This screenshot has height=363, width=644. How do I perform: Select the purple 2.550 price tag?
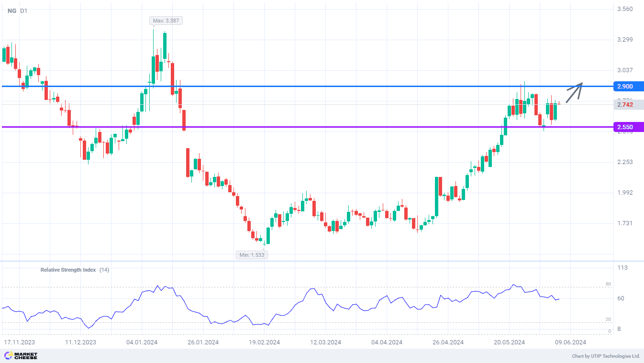628,127
